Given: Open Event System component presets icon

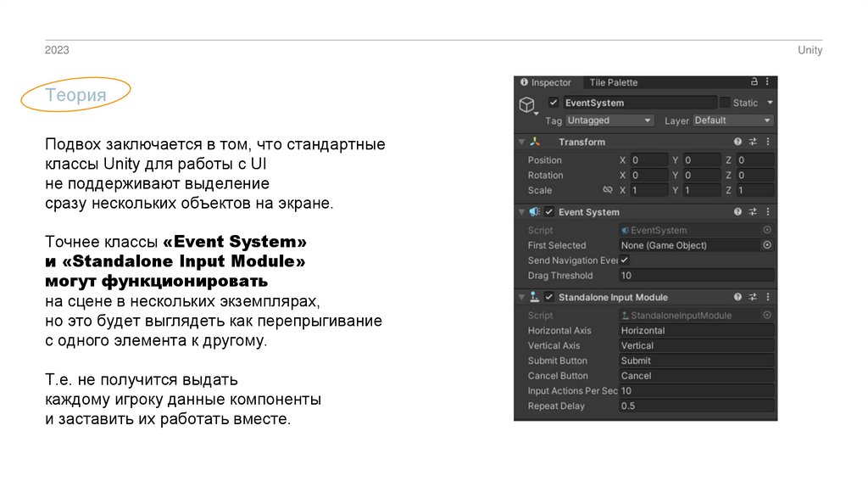Looking at the screenshot, I should (x=753, y=211).
